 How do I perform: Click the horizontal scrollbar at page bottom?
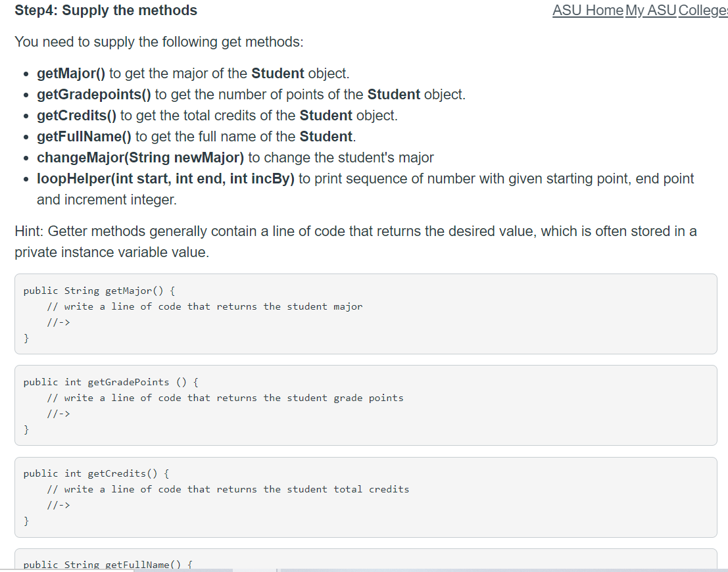364,570
